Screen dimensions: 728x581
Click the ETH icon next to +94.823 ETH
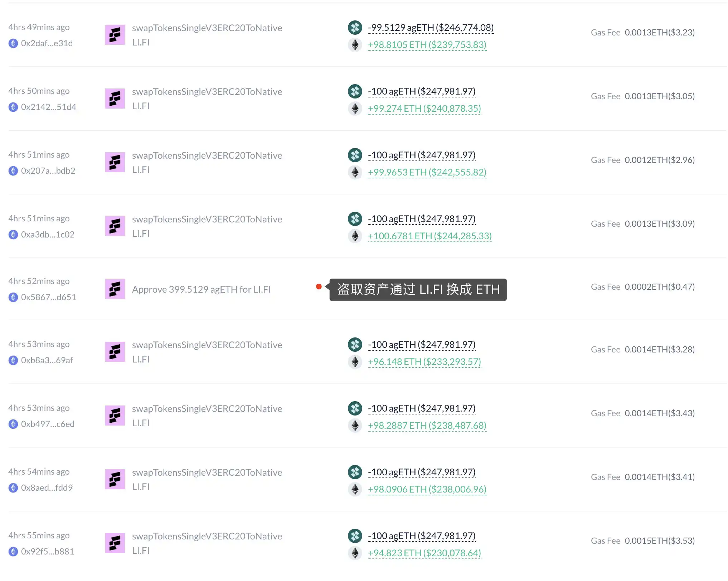coord(355,553)
